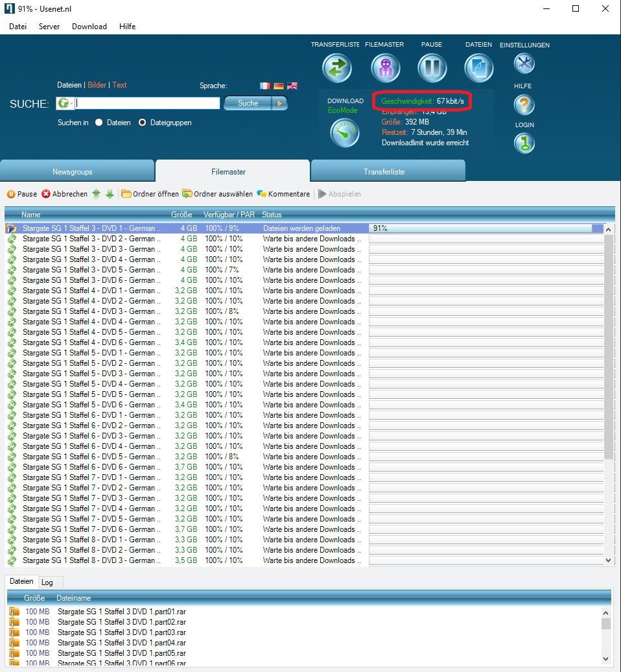Screen dimensions: 621x672
Task: Expand the Suche button arrow
Action: tap(279, 103)
